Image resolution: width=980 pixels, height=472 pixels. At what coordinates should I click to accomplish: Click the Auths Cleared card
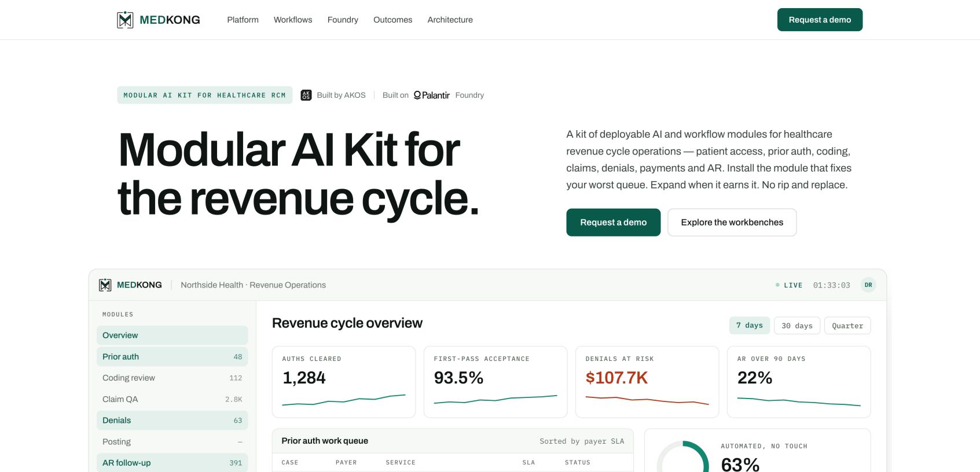(344, 382)
